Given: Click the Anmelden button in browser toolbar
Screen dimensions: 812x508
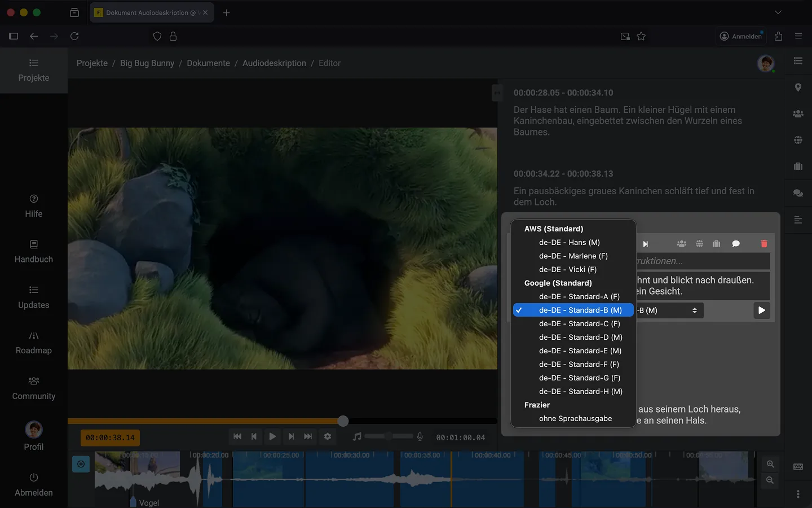Looking at the screenshot, I should (741, 36).
